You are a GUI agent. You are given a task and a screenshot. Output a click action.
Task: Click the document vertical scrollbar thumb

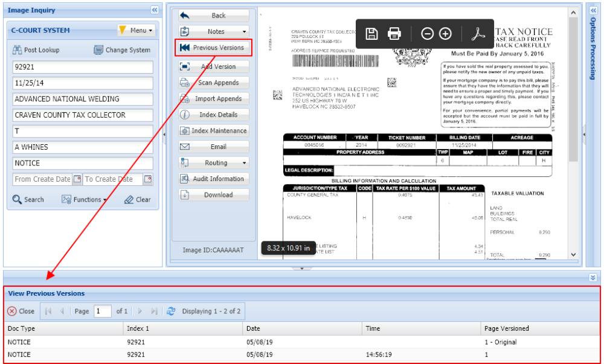pos(573,89)
